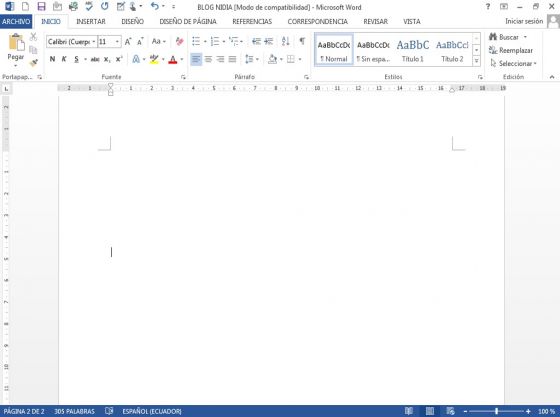560x417 pixels.
Task: Toggle strikethrough abc formatting
Action: (95, 59)
